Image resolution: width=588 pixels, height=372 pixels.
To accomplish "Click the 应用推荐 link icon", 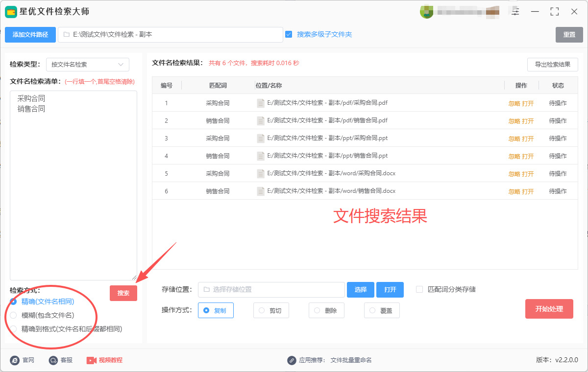I will pyautogui.click(x=292, y=360).
